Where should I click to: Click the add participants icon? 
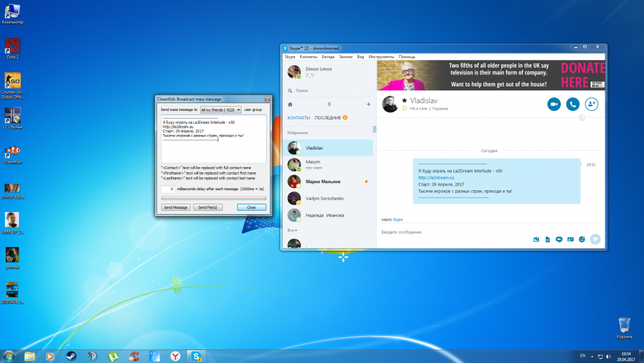click(591, 104)
